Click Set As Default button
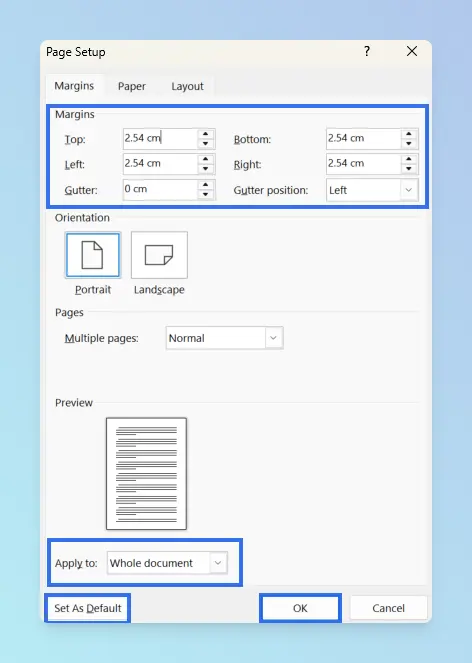The image size is (472, 663). [x=88, y=608]
